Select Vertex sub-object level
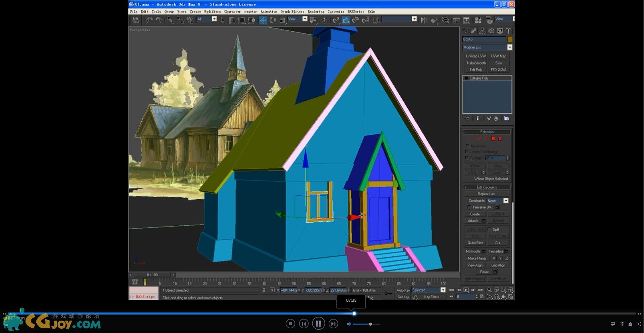Viewport: 644px width, 333px height. (471, 139)
